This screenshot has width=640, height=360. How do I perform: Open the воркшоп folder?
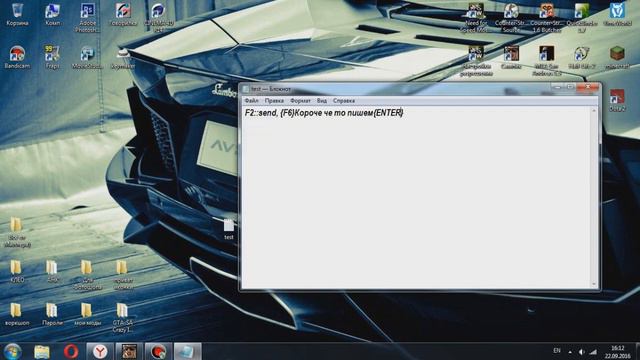point(17,314)
